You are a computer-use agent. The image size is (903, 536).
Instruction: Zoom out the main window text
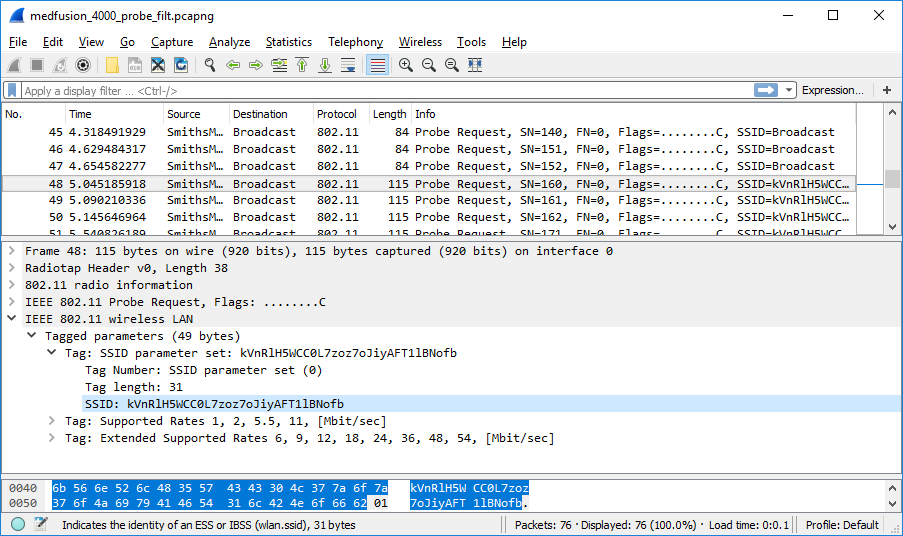[x=429, y=65]
